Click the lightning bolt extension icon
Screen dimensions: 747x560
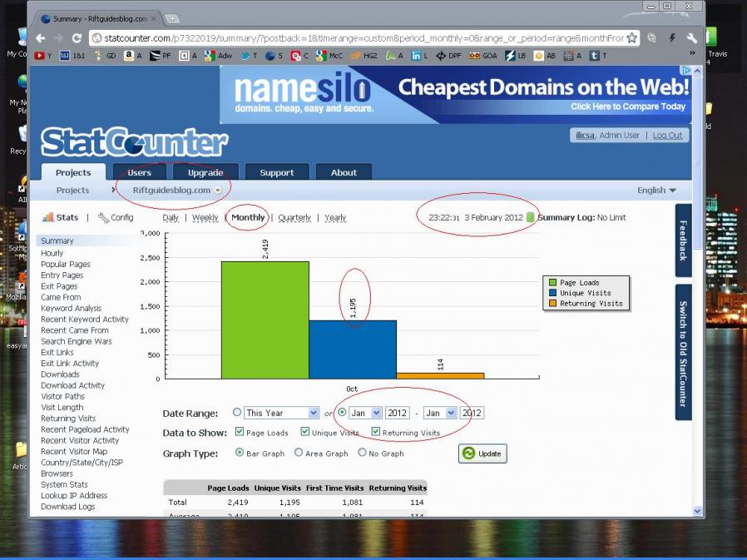[672, 38]
